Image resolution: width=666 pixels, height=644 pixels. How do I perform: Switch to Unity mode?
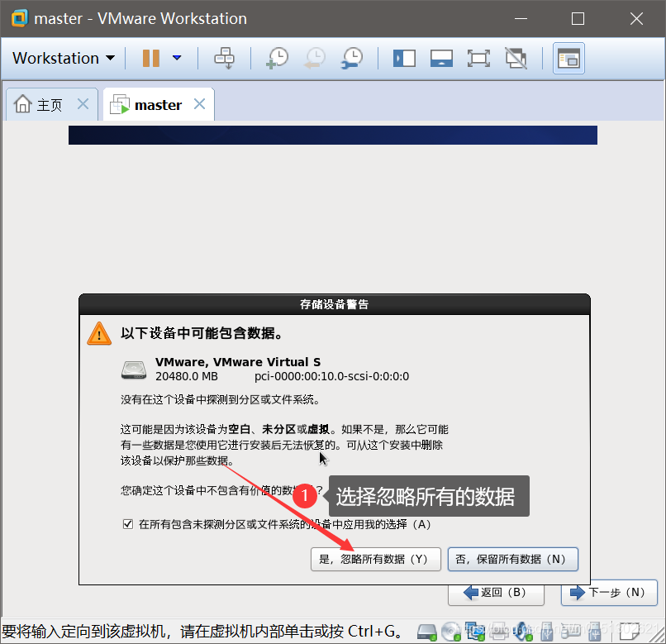(x=516, y=58)
